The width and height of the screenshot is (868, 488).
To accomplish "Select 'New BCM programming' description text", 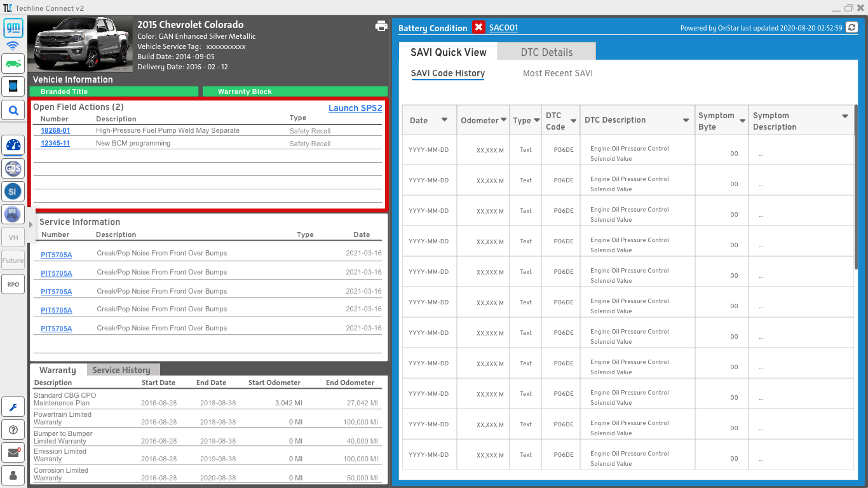I will coord(133,143).
